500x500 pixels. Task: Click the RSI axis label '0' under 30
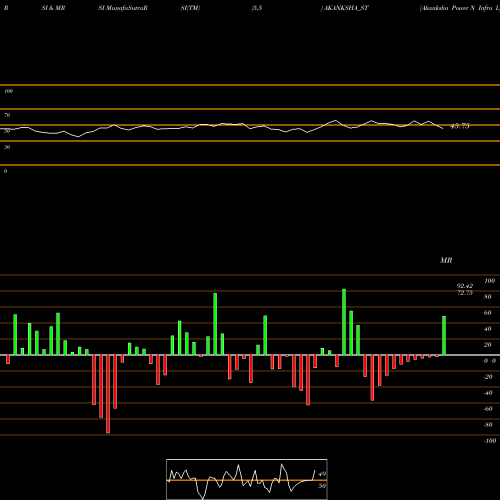(5, 171)
